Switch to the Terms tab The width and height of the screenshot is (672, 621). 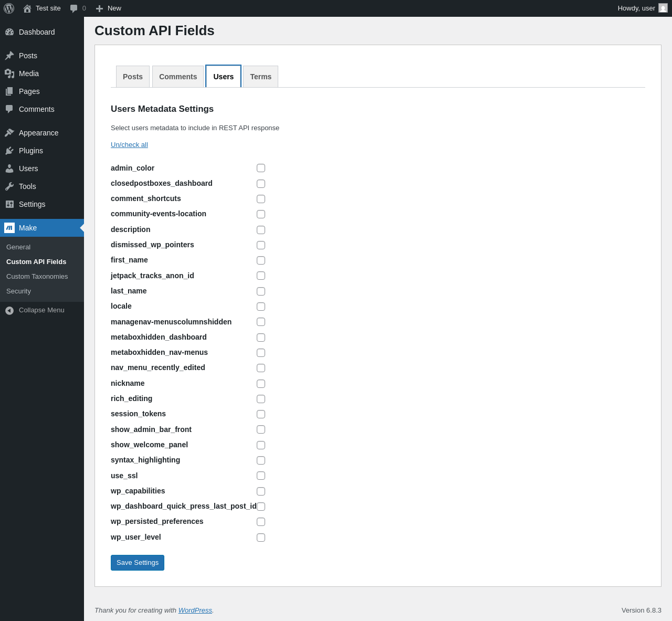(x=260, y=77)
